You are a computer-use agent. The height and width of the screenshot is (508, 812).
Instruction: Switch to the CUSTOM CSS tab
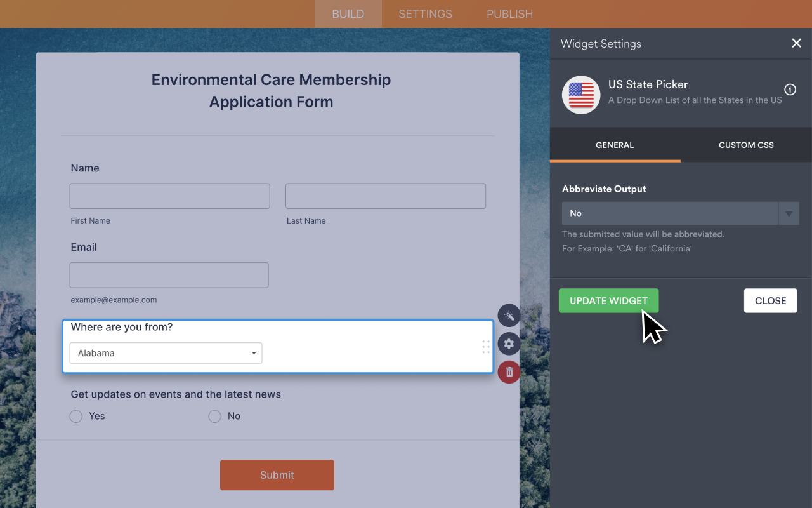[745, 145]
